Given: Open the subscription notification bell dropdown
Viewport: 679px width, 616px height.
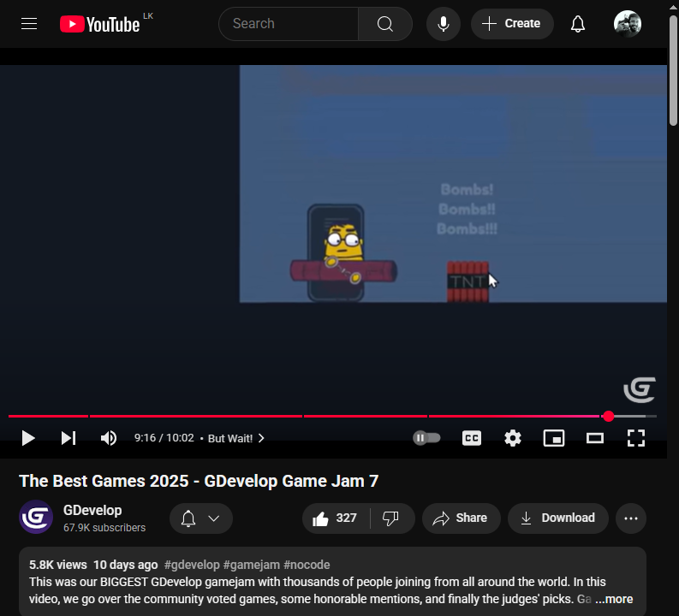Looking at the screenshot, I should (201, 518).
